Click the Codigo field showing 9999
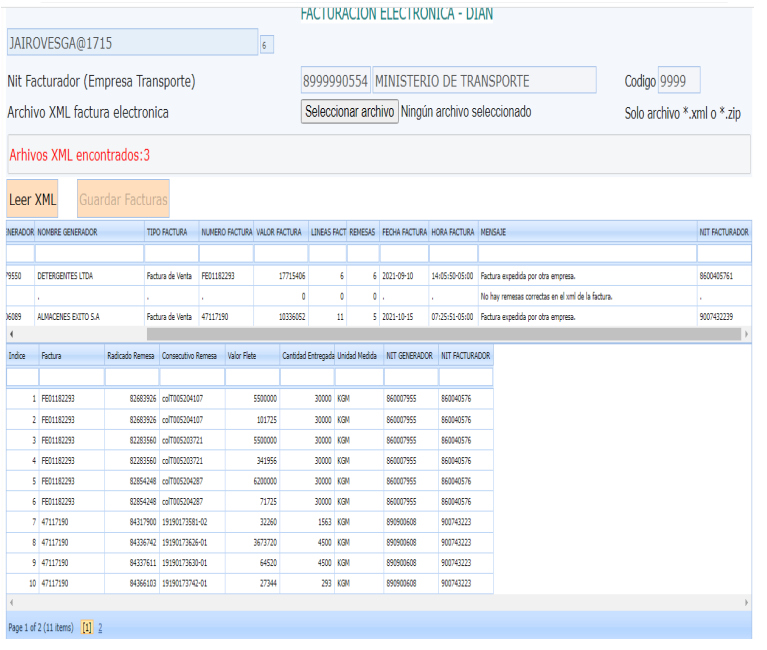 (x=679, y=81)
